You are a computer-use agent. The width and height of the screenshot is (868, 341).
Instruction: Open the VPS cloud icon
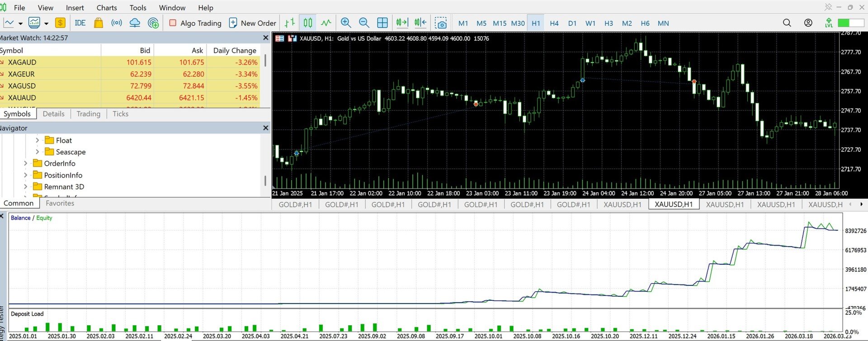(x=135, y=23)
